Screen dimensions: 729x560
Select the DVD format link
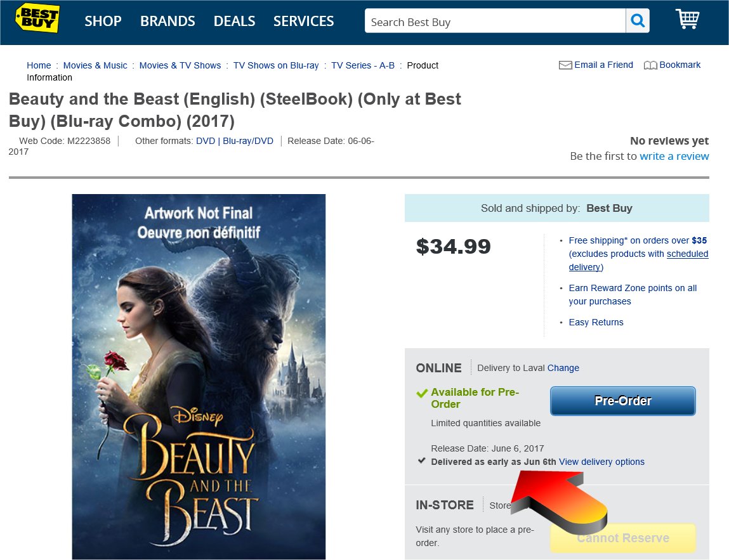tap(206, 141)
